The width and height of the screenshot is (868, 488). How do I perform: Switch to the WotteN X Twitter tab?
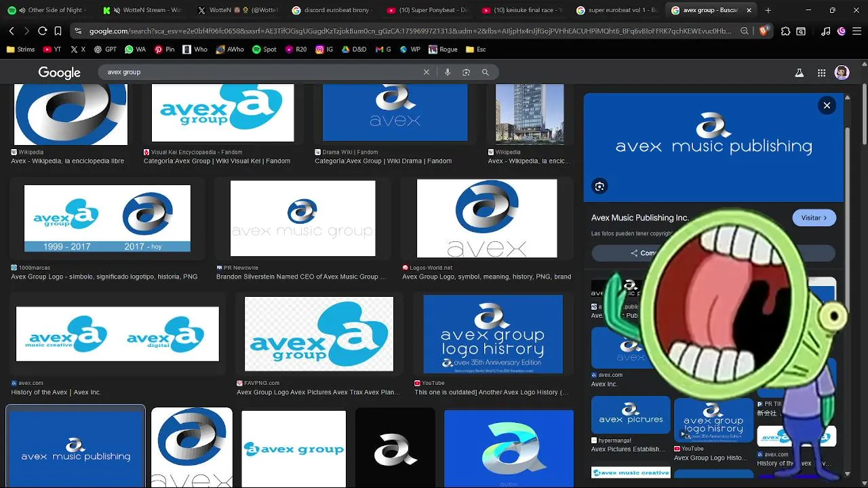(x=237, y=10)
